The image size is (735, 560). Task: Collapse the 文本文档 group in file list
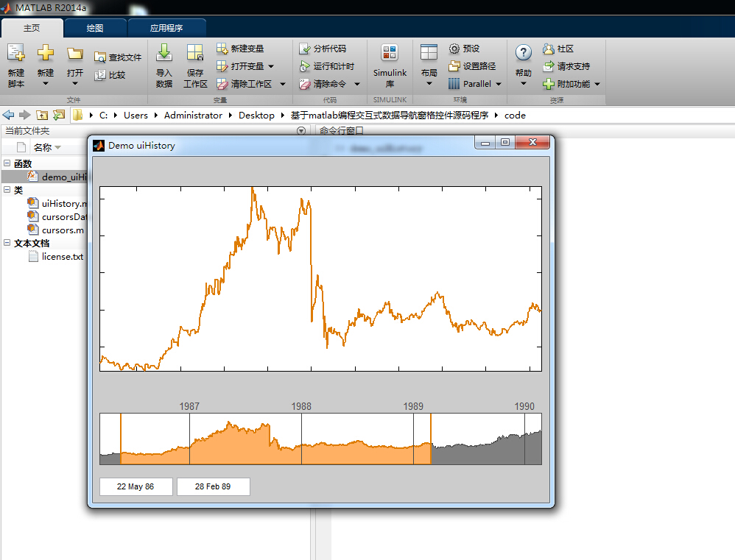point(7,243)
